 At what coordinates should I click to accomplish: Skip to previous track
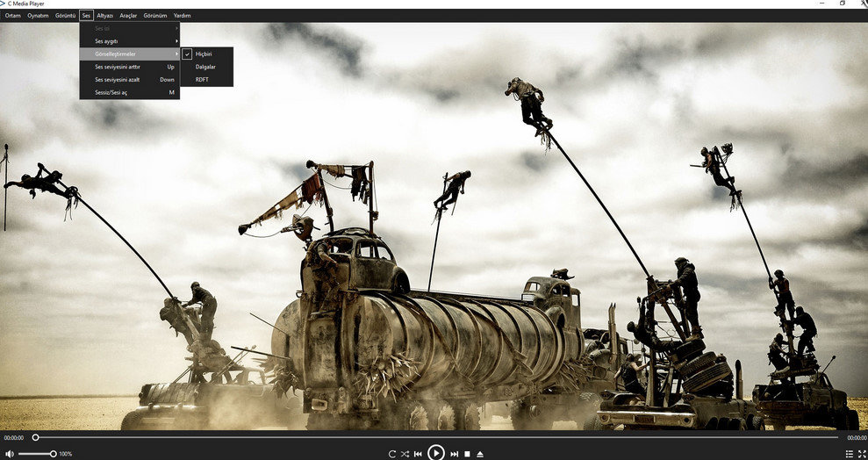pyautogui.click(x=418, y=454)
